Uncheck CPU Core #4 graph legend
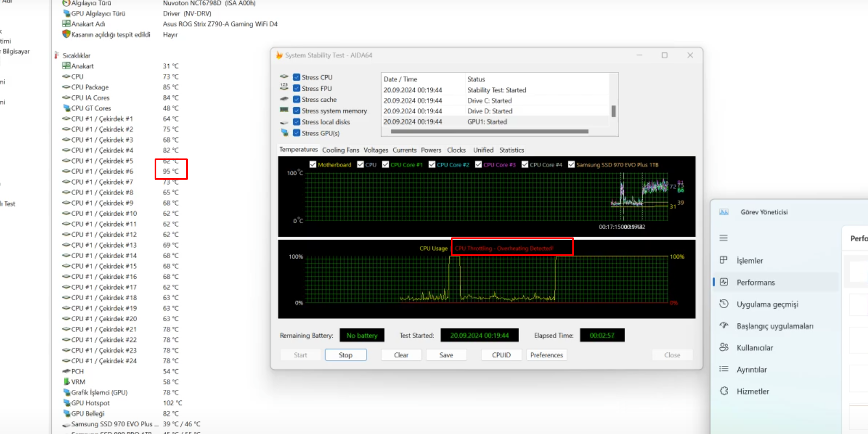This screenshot has width=868, height=434. [x=525, y=164]
